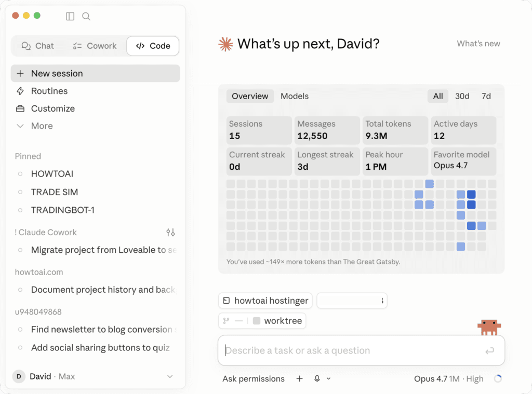Open the account menu chevron beside David
This screenshot has height=394, width=532.
point(170,376)
